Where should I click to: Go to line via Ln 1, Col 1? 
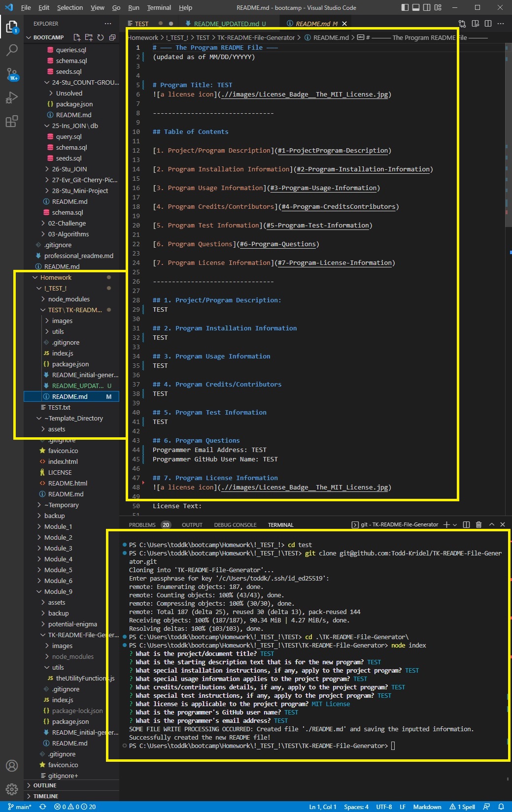click(323, 807)
